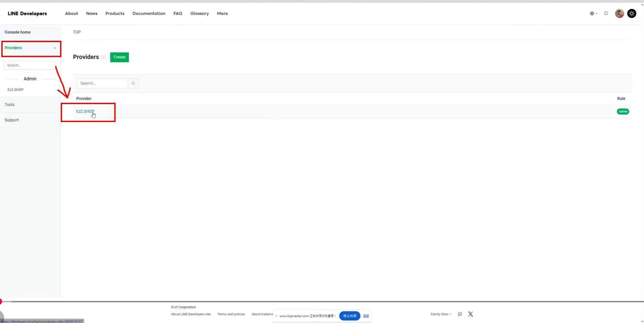The height and width of the screenshot is (323, 644).
Task: Expand the More menu
Action: 222,13
